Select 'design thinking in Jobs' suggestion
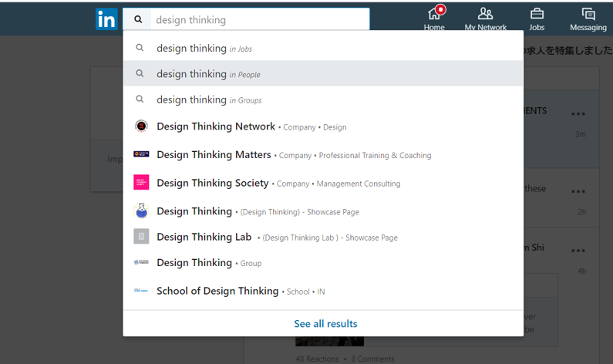This screenshot has height=364, width=613. 323,48
